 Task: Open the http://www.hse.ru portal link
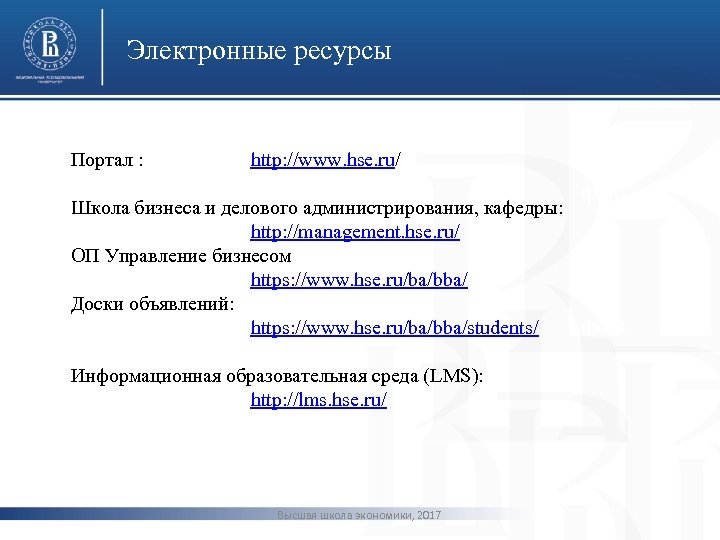322,160
